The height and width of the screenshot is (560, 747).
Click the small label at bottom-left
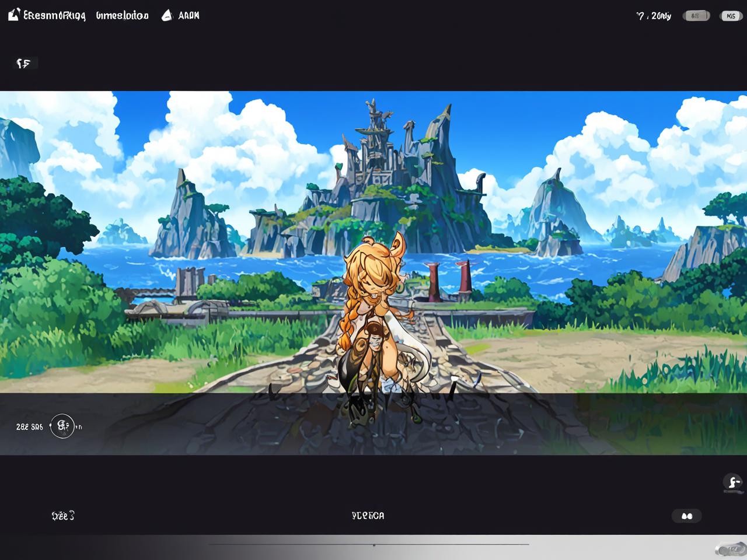[x=63, y=516]
